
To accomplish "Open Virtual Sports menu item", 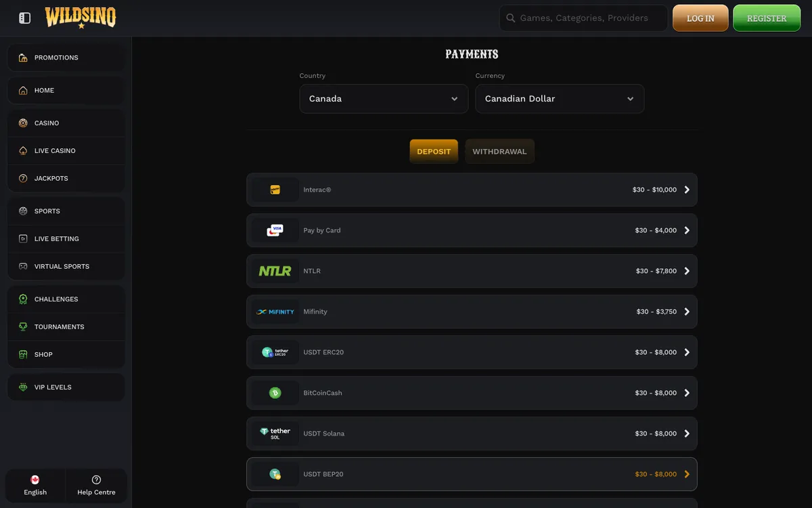I will click(66, 266).
